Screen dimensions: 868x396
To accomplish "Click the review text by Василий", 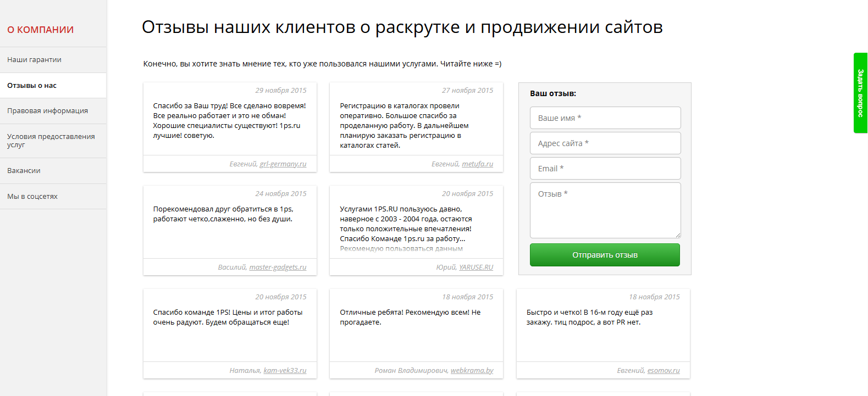I will coord(223,214).
